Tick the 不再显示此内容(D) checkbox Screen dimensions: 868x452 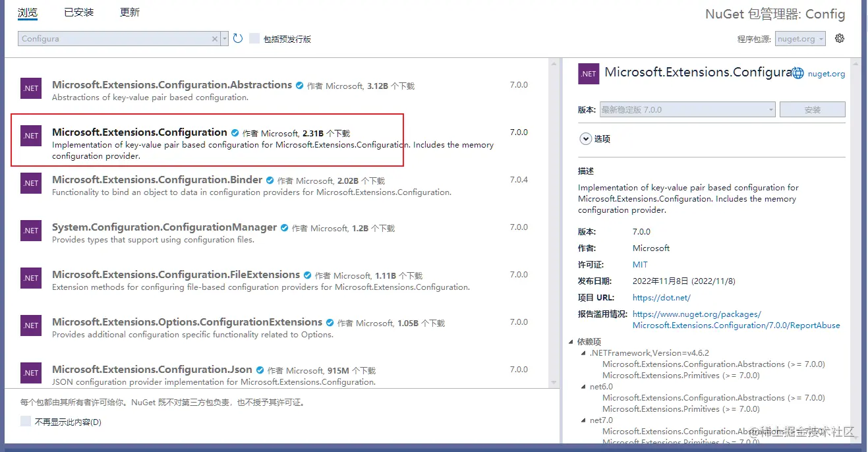(x=26, y=421)
